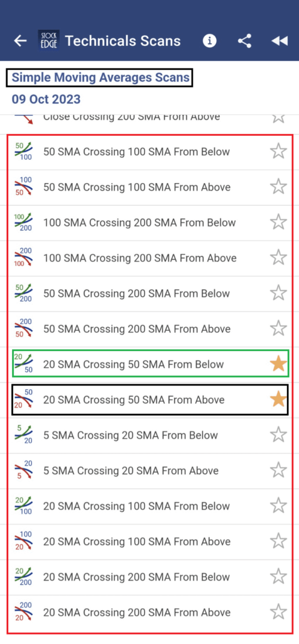Tap Simple Moving Averages Scans heading
The height and width of the screenshot is (644, 299).
pyautogui.click(x=101, y=77)
